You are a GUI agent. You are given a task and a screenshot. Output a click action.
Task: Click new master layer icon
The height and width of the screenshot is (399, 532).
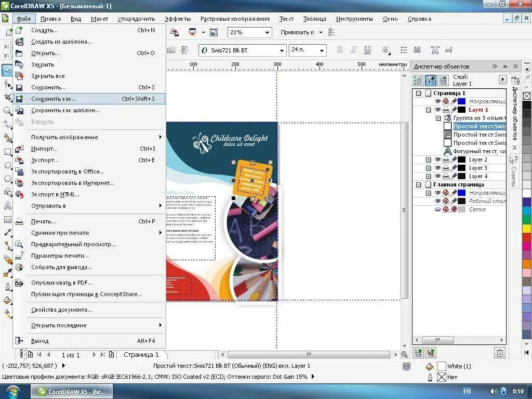click(430, 353)
